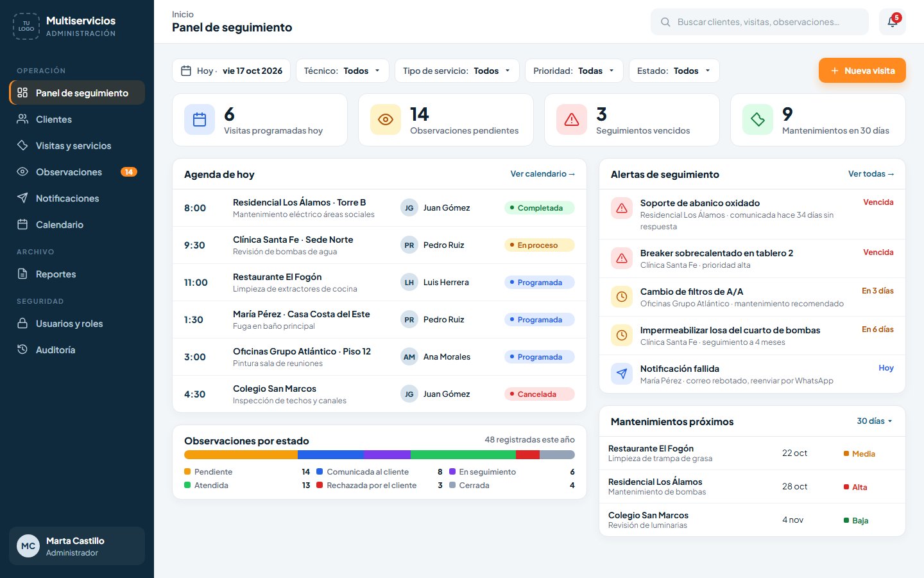The height and width of the screenshot is (578, 924).
Task: Click the LH avatar for Luis Herrera
Action: (x=409, y=283)
